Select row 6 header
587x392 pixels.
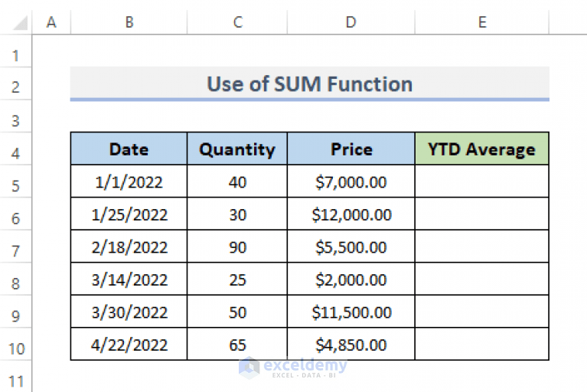(16, 214)
